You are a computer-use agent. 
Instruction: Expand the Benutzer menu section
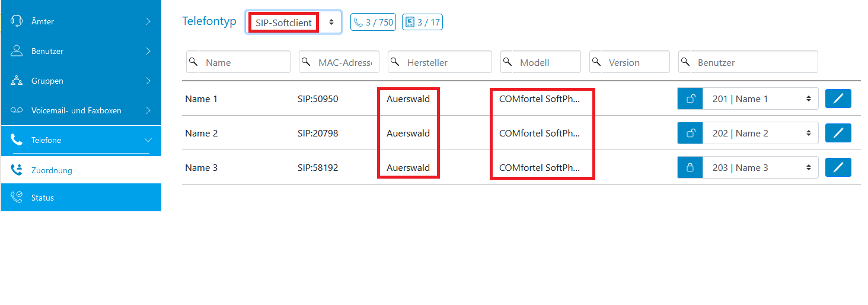pos(81,51)
